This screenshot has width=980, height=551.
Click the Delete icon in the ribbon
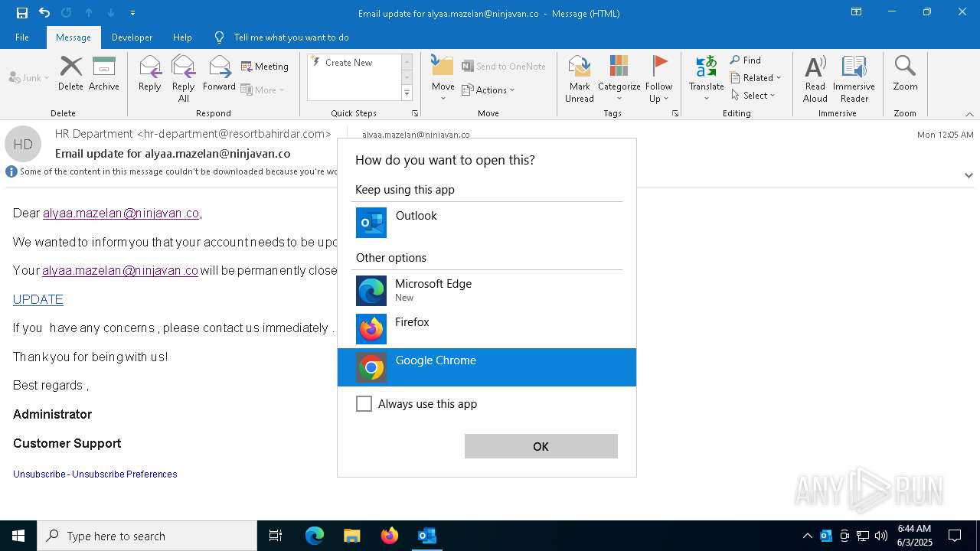(x=70, y=73)
